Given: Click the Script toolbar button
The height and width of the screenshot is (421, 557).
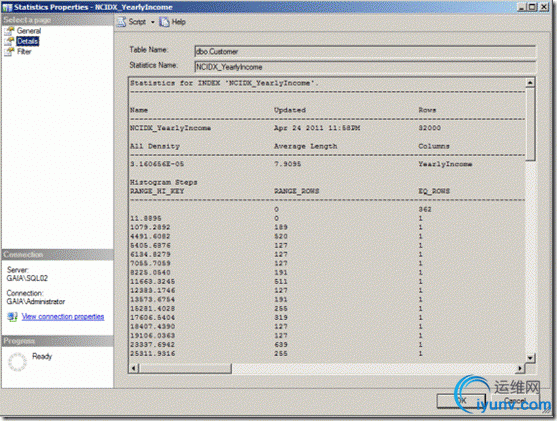Looking at the screenshot, I should [137, 22].
